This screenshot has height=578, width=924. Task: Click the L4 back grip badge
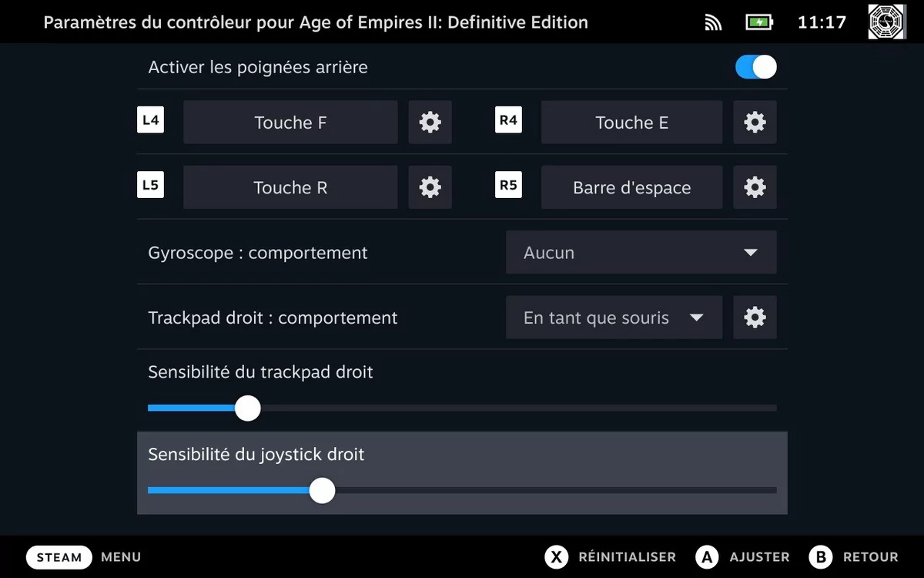150,120
